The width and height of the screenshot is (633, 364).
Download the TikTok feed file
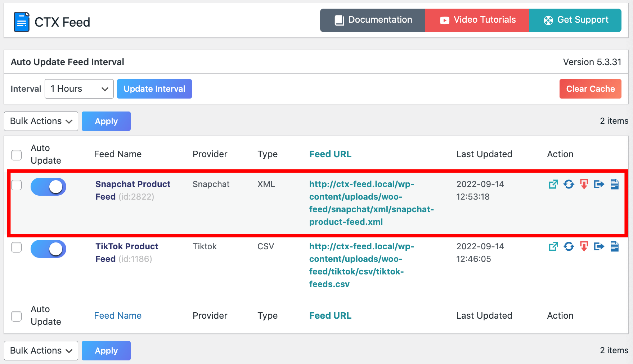pyautogui.click(x=584, y=246)
